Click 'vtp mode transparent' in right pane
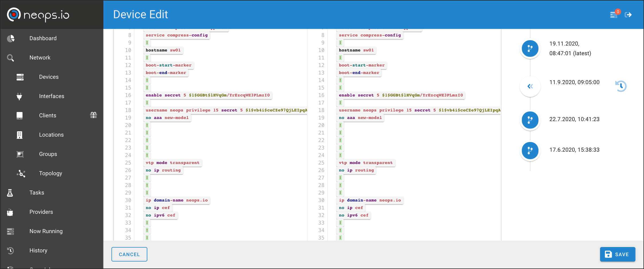This screenshot has width=644, height=269. [366, 163]
